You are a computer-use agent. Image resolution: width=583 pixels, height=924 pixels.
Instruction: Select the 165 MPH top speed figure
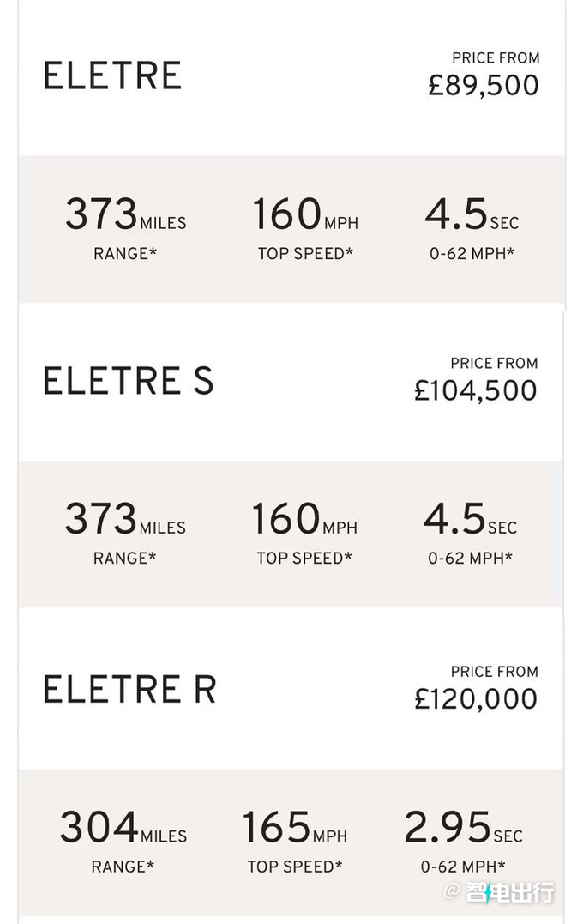pos(294,827)
